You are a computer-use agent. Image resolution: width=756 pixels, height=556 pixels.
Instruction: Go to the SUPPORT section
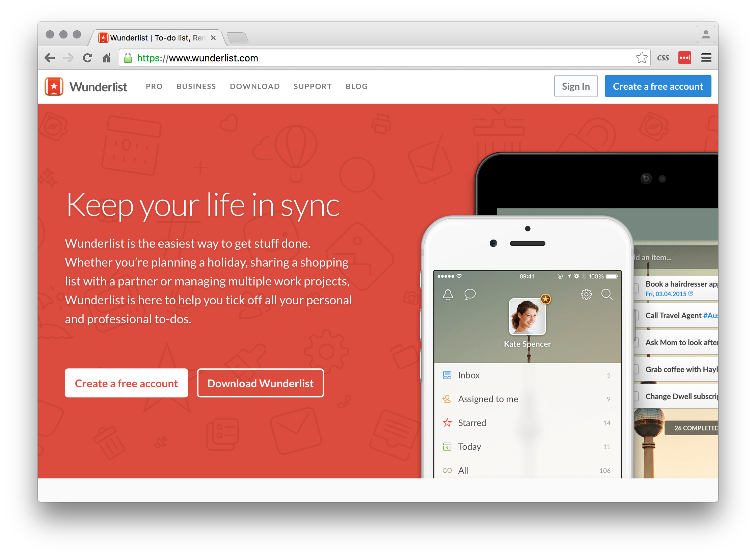313,86
